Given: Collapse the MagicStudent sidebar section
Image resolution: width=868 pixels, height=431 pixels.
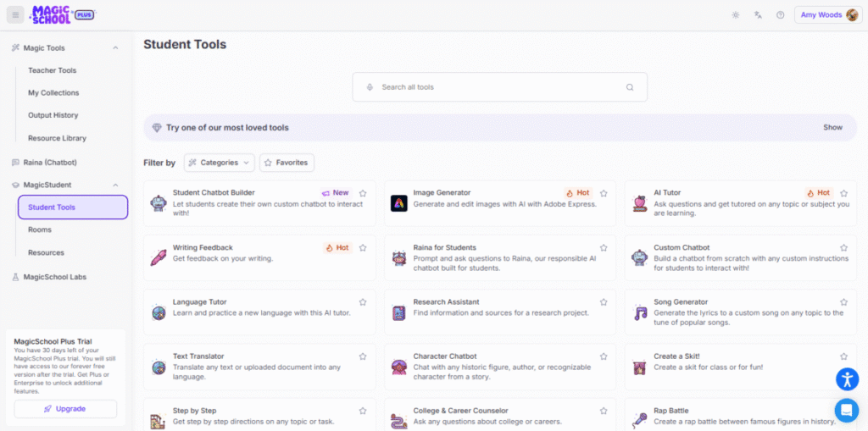Looking at the screenshot, I should [115, 185].
